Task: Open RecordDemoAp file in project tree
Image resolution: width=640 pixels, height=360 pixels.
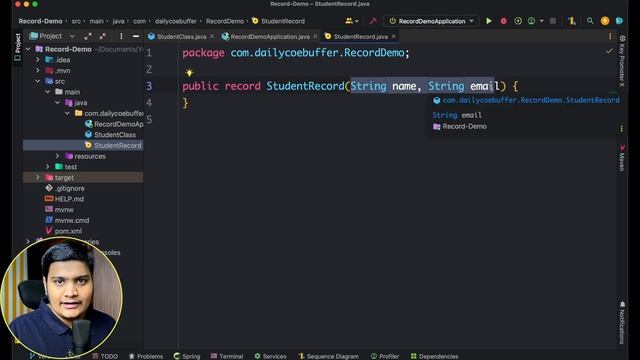Action: tap(114, 124)
